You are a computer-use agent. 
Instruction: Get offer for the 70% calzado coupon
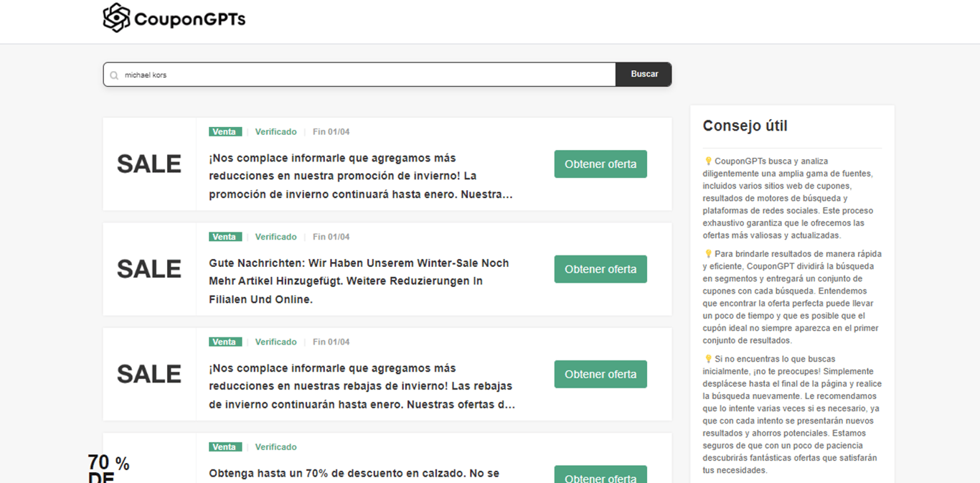(600, 474)
